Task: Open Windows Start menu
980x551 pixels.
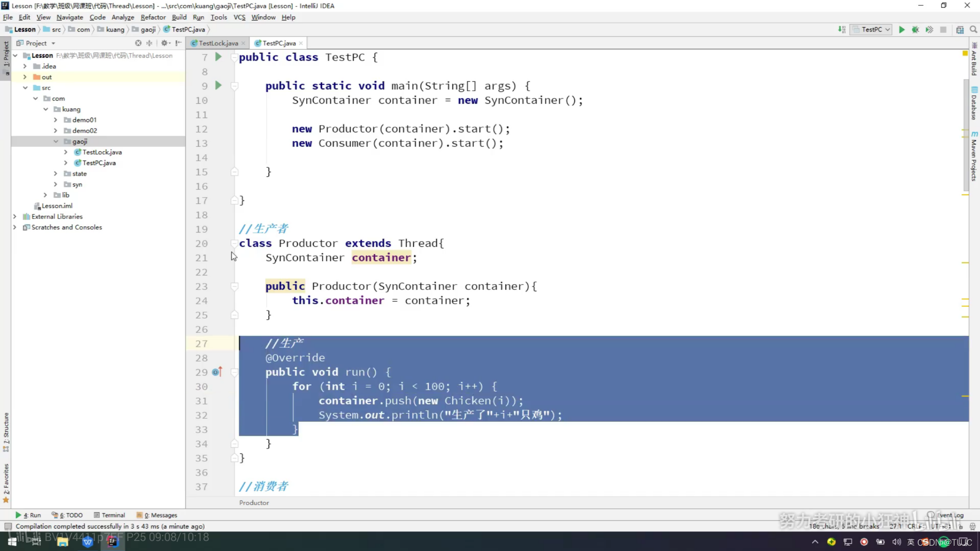Action: pyautogui.click(x=12, y=541)
